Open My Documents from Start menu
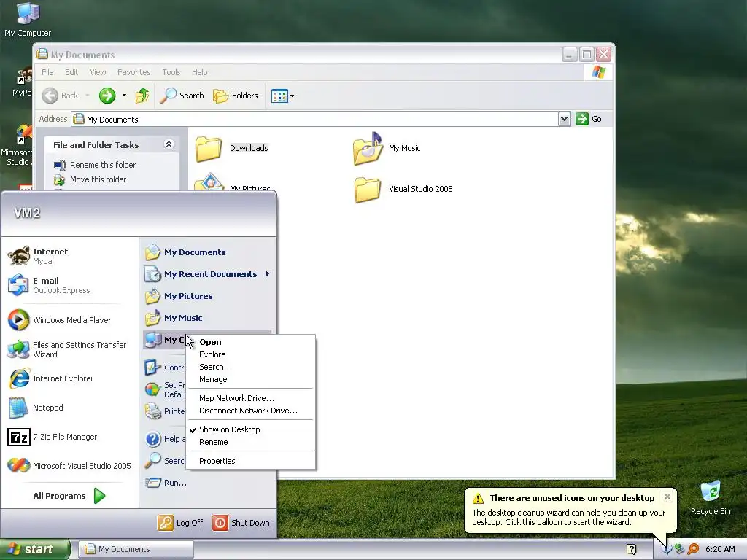The width and height of the screenshot is (747, 560). point(208,252)
